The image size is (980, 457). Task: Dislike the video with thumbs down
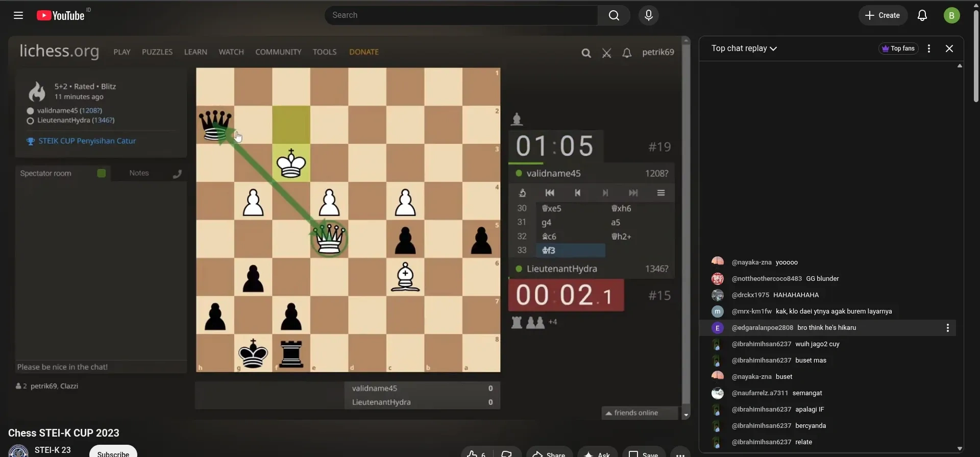[x=507, y=454]
